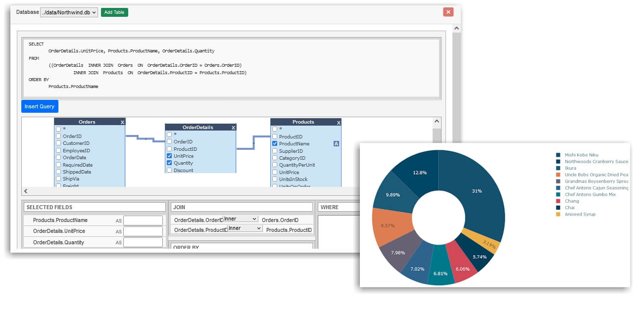Close the OrderDetails table panel
This screenshot has height=312, width=644.
(x=233, y=127)
